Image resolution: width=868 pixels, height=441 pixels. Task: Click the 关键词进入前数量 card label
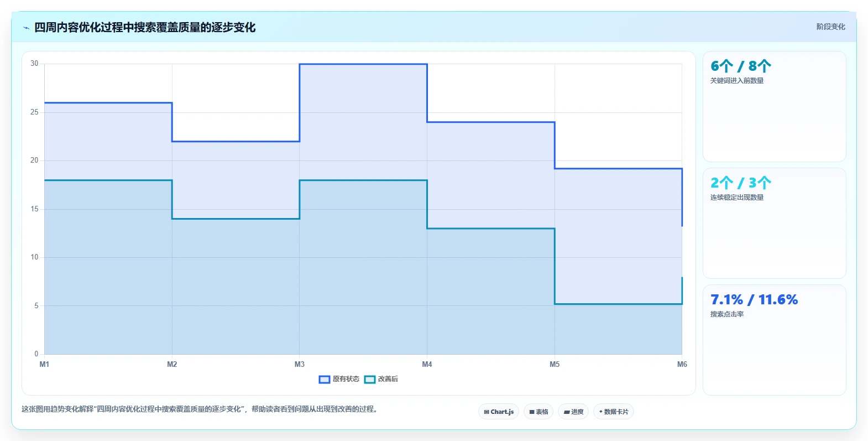click(x=737, y=81)
